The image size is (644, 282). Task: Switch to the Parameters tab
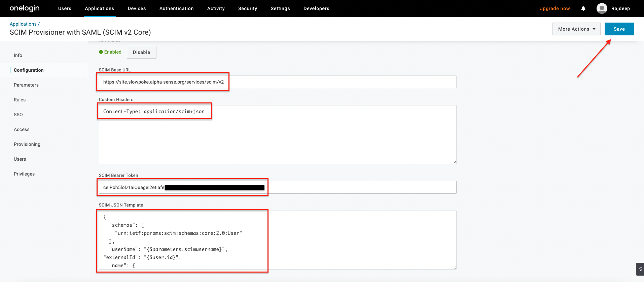point(26,85)
